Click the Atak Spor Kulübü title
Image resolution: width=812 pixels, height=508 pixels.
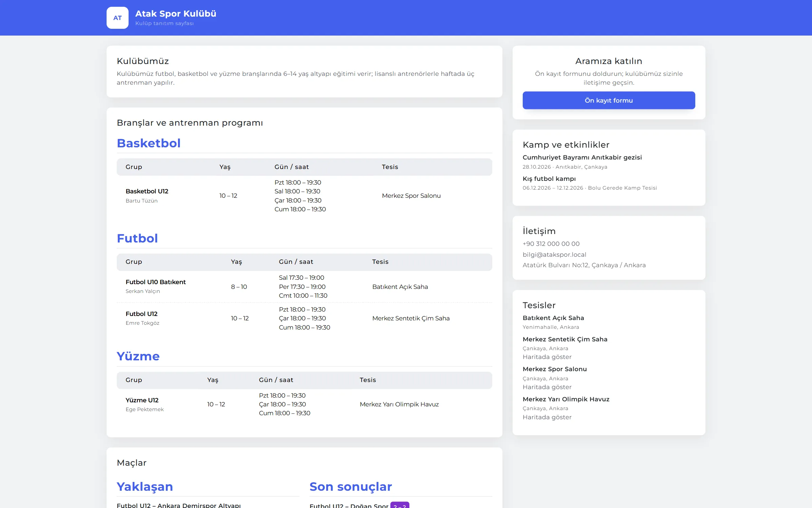176,14
